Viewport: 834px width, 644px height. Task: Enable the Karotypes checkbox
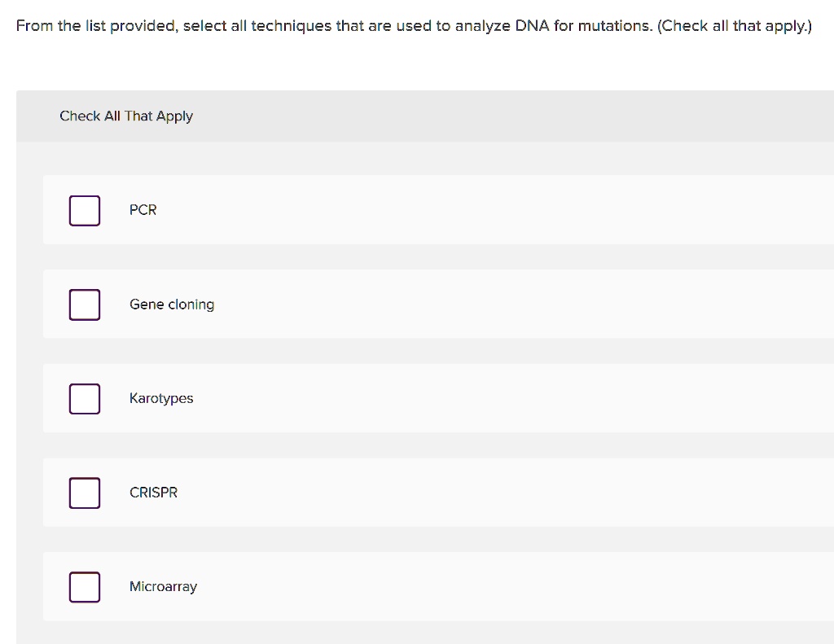tap(85, 399)
